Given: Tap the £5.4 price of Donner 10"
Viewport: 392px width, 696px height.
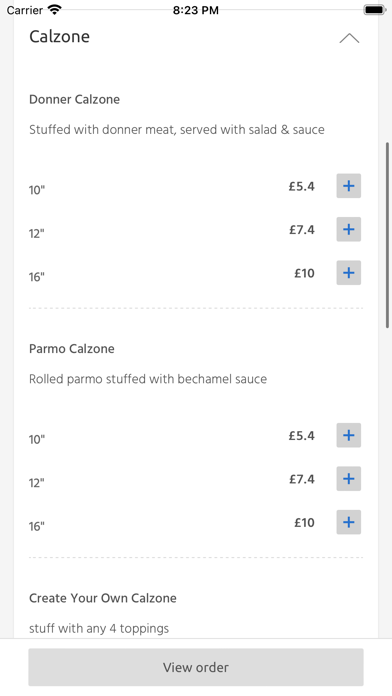Looking at the screenshot, I should tap(302, 186).
